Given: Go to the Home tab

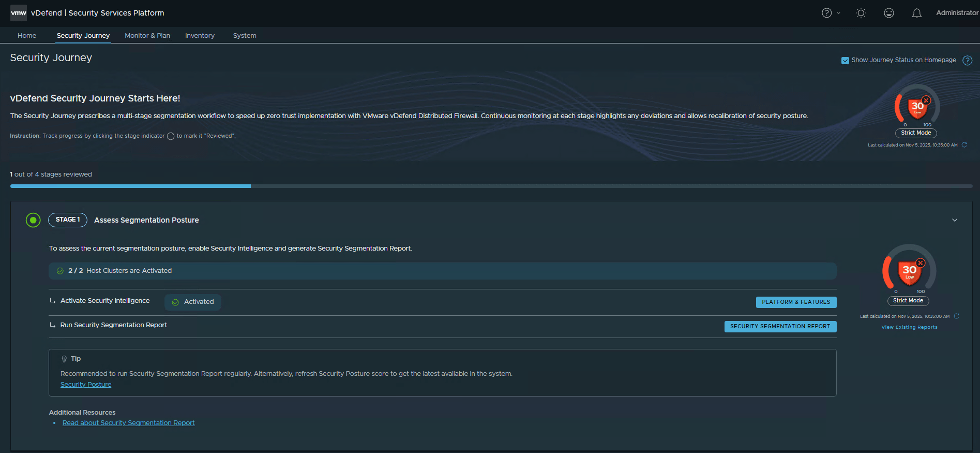Looking at the screenshot, I should click(x=27, y=35).
